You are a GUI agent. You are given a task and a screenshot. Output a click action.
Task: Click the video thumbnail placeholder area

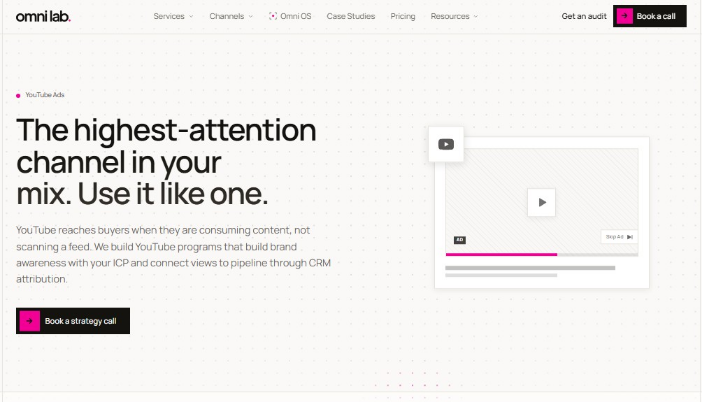point(542,201)
